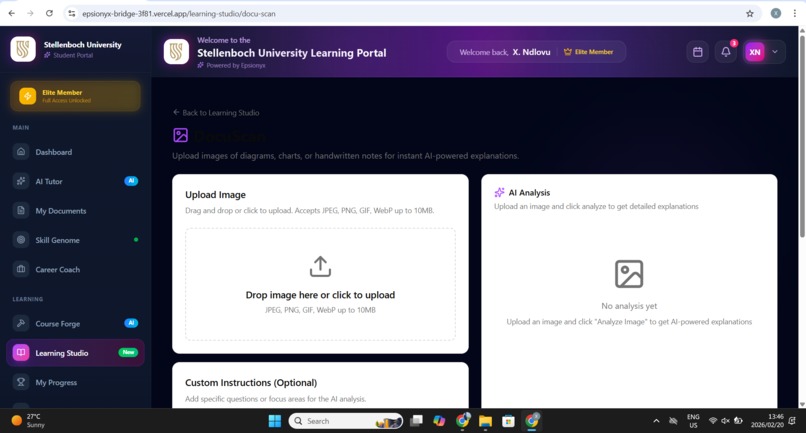806x433 pixels.
Task: Open the Chrome profile avatar
Action: pyautogui.click(x=776, y=13)
